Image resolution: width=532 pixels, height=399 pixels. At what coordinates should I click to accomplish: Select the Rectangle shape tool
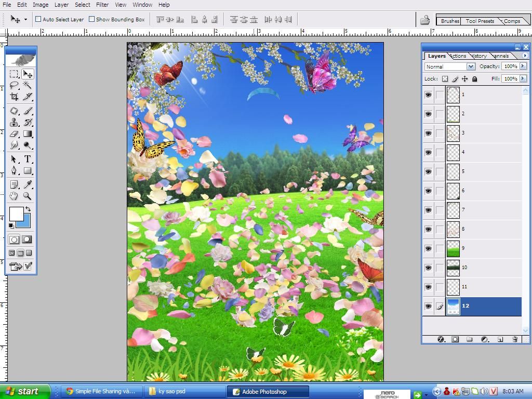point(28,170)
